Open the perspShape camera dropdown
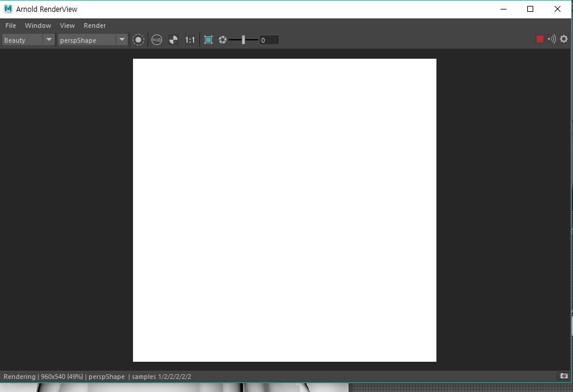573x392 pixels. [x=89, y=40]
